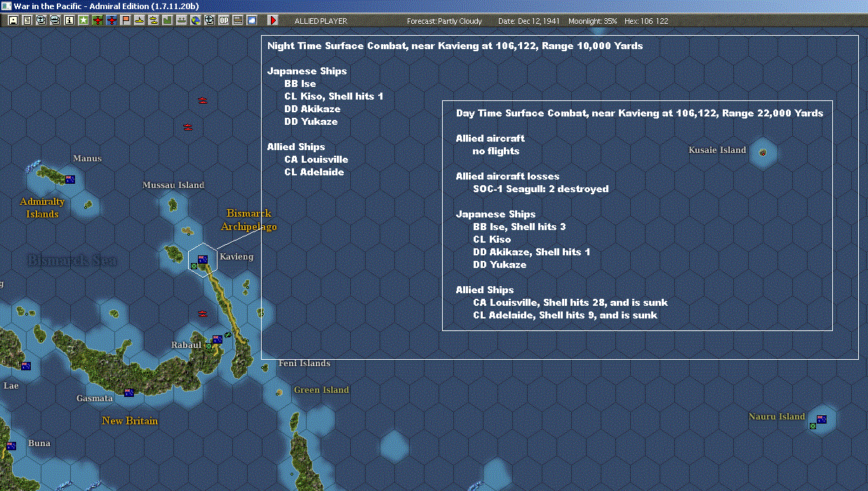Click the double yellow ships toolbar icon

(153, 20)
